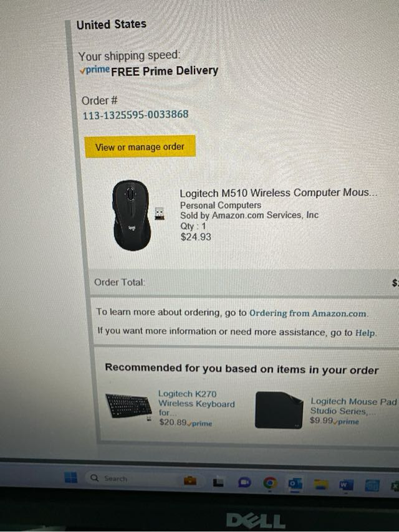
Task: Open the purple video chat taskbar icon
Action: [x=244, y=482]
